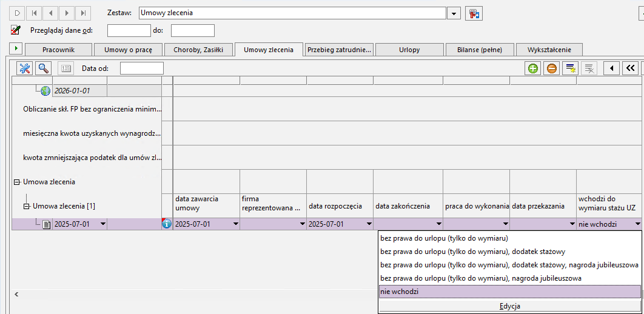The image size is (644, 314).
Task: Open the firma reprezentowana cell dropdown
Action: tap(302, 224)
